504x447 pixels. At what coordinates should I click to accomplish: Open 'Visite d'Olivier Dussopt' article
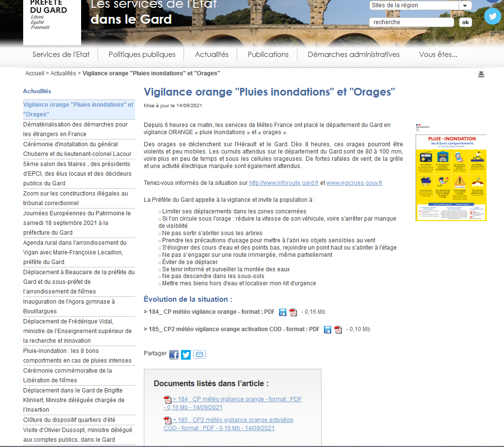click(79, 435)
